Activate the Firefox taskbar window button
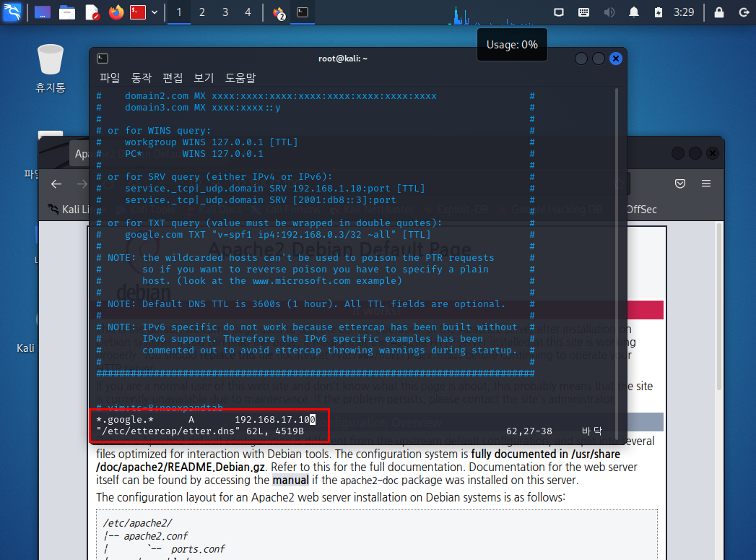Image resolution: width=756 pixels, height=560 pixels. point(279,12)
